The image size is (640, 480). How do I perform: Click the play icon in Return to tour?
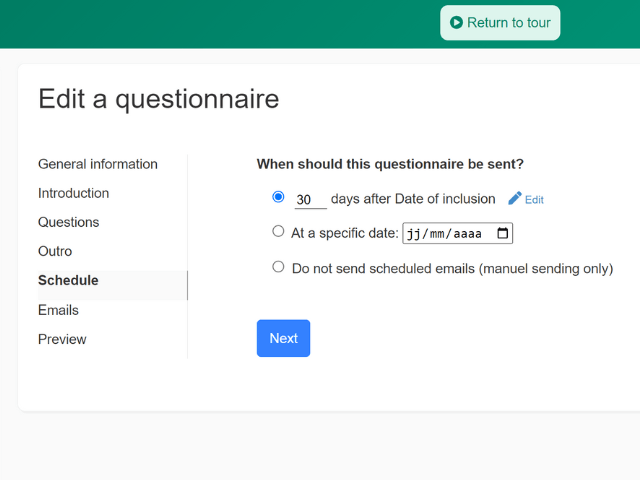(456, 22)
